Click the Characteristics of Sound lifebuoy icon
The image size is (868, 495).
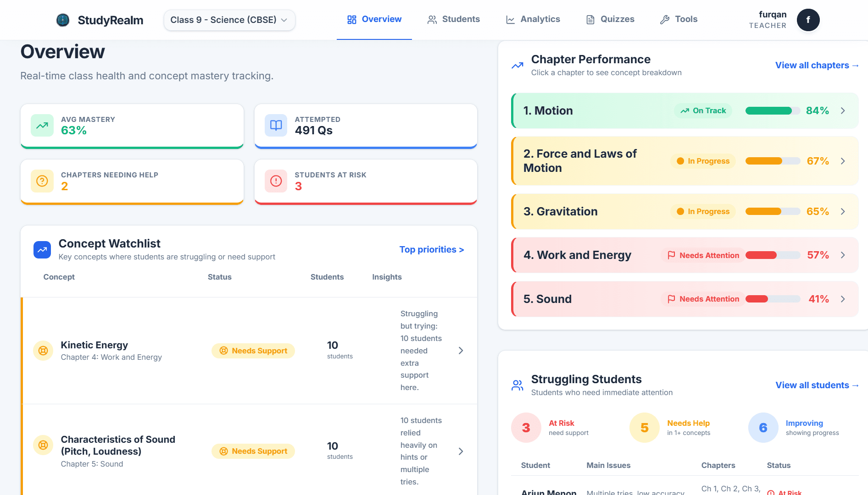click(43, 445)
